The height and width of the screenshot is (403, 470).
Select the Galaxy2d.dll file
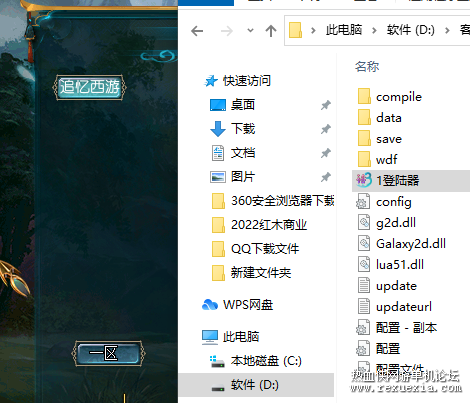pos(411,244)
